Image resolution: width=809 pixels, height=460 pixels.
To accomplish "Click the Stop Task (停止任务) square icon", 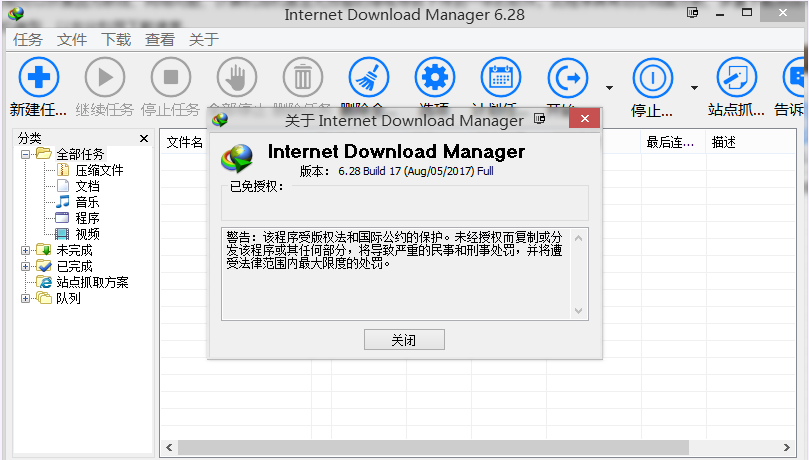I will point(171,77).
